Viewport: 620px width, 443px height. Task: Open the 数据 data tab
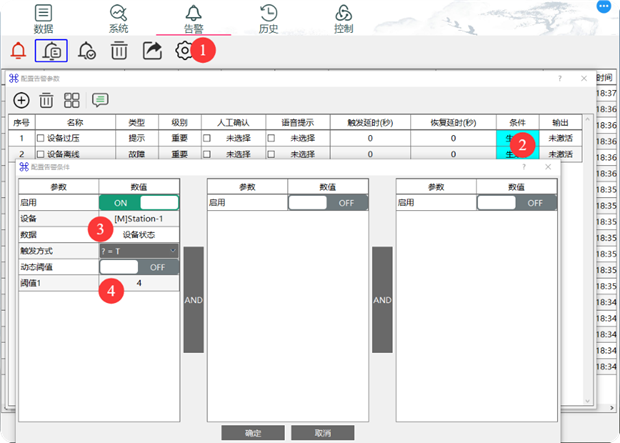click(x=43, y=19)
